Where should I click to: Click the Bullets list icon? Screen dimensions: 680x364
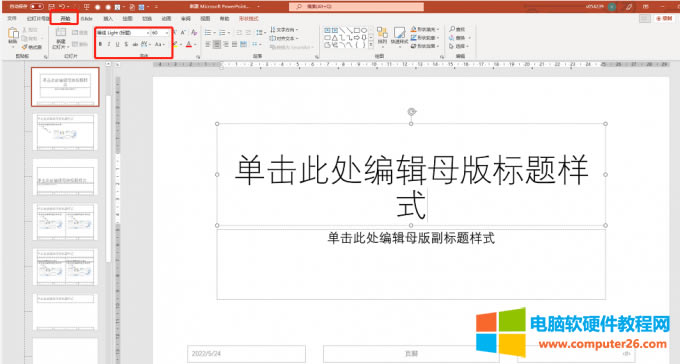tap(208, 33)
